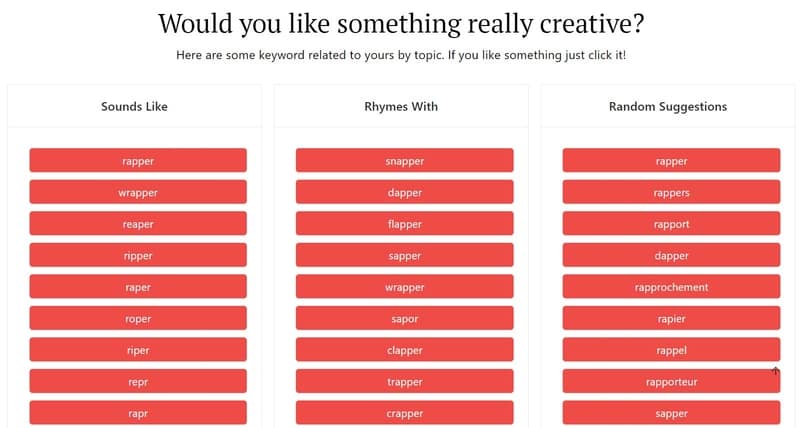Screen dimensions: 807x428
Task: Click "wrapper" in the Sounds Like column
Action: (138, 193)
